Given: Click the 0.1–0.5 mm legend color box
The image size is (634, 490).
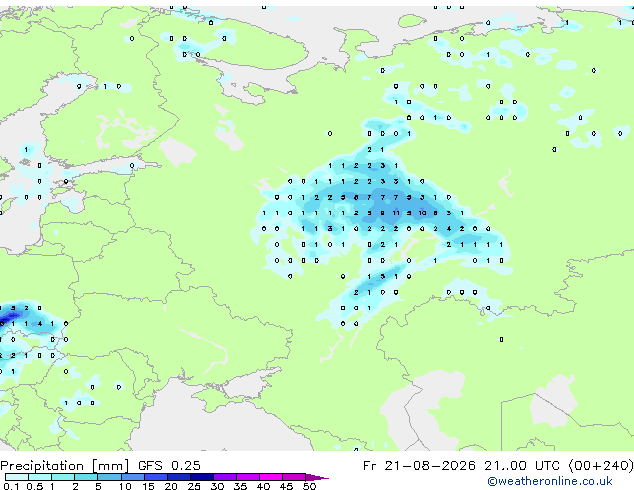Looking at the screenshot, I should (17, 477).
